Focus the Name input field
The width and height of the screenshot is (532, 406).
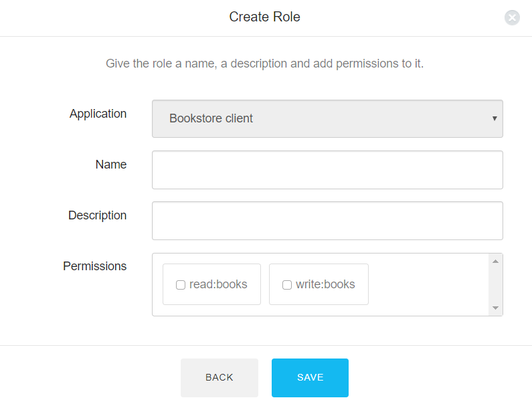tap(327, 170)
